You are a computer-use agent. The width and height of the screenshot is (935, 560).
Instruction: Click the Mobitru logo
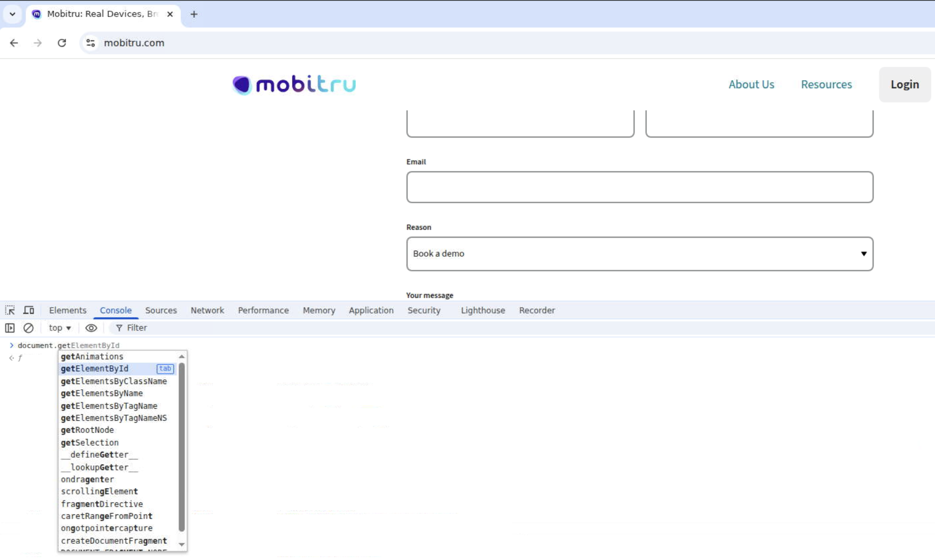(x=294, y=84)
